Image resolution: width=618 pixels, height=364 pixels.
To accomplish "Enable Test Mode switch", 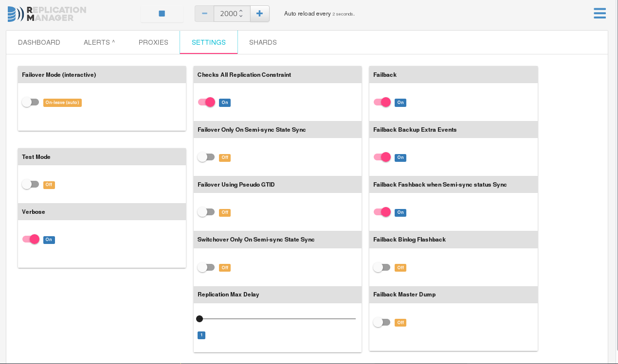I will coord(30,184).
